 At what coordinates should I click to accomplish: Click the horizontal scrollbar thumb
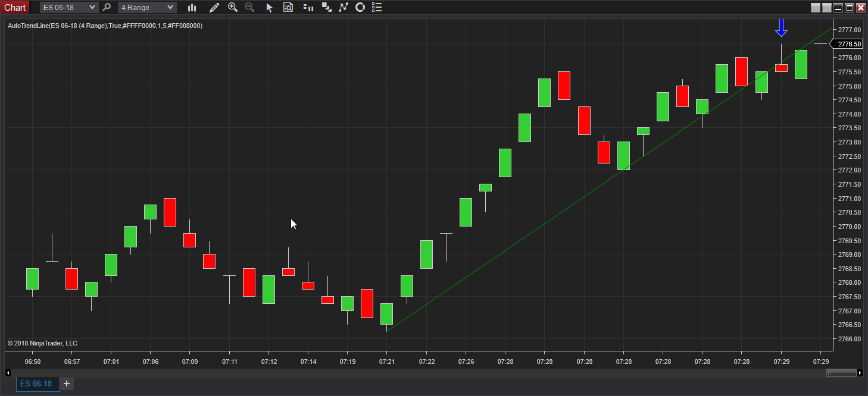841,373
